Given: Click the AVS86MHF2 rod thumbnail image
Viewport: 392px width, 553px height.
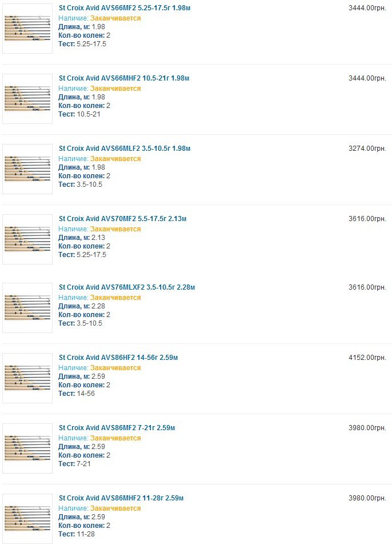Looking at the screenshot, I should (x=27, y=519).
